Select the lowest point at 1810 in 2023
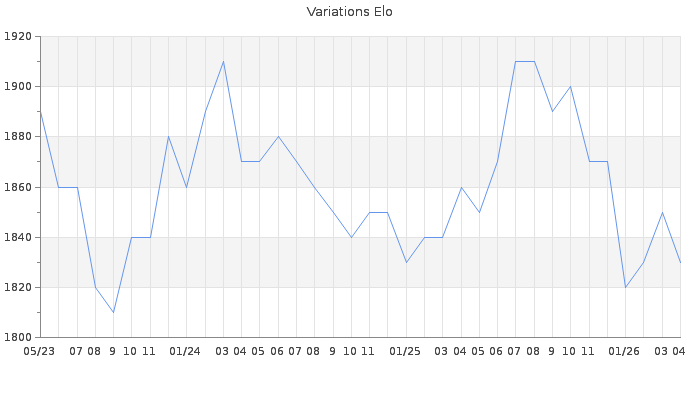The width and height of the screenshot is (700, 400). 113,312
